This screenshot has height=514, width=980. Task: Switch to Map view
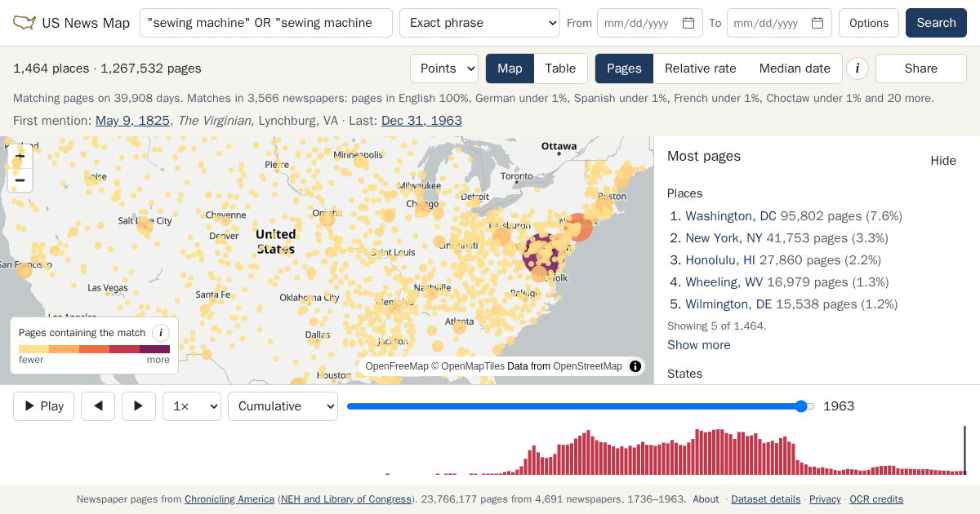click(510, 69)
